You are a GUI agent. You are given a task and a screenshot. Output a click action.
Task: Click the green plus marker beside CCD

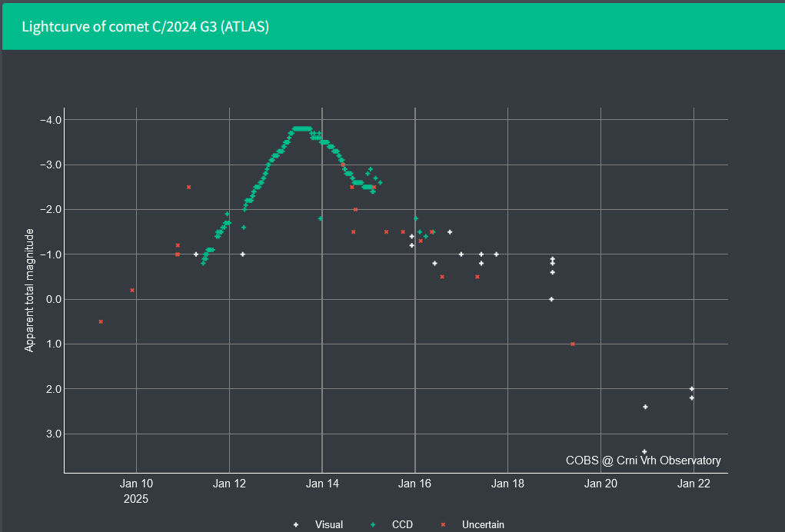point(373,524)
